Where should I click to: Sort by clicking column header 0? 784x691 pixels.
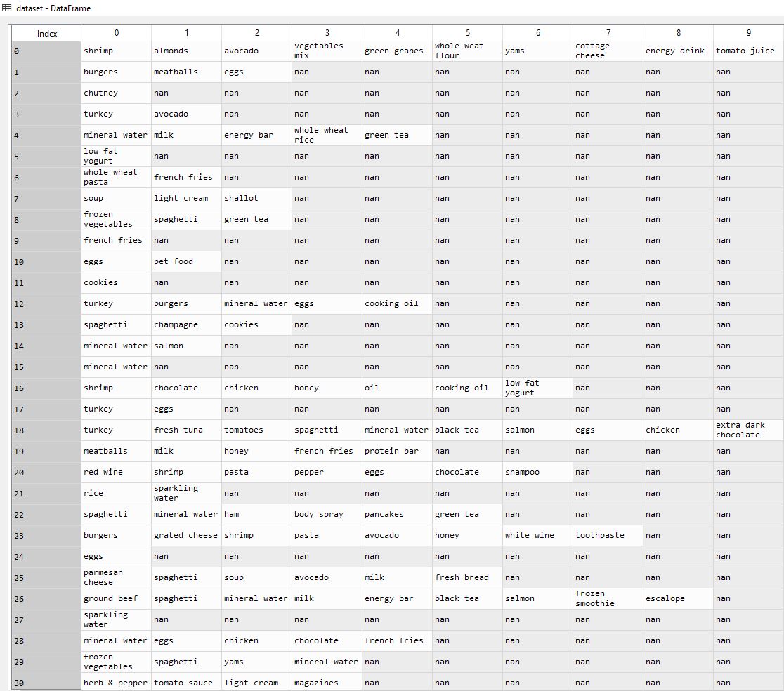[x=116, y=32]
